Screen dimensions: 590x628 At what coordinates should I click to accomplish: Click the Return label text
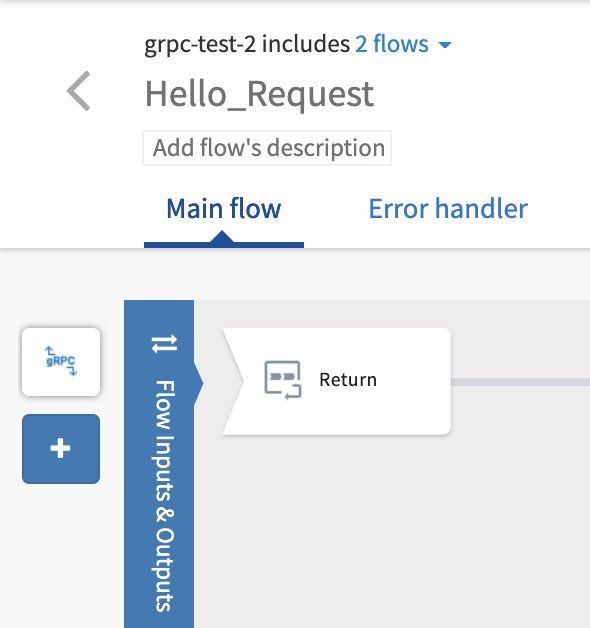[348, 380]
